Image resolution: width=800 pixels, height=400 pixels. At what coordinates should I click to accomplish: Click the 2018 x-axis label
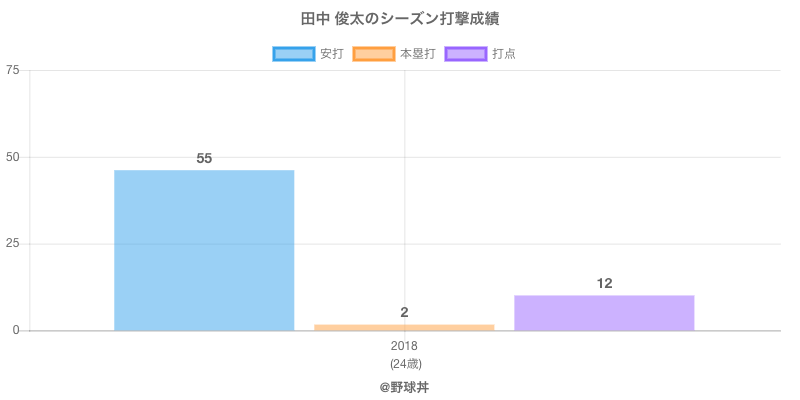point(404,346)
